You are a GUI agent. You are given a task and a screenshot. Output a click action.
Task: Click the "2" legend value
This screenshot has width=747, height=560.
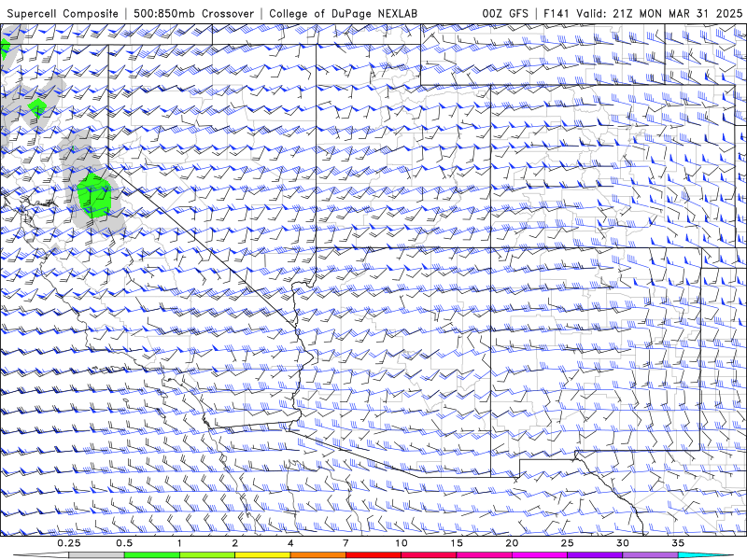pos(235,543)
